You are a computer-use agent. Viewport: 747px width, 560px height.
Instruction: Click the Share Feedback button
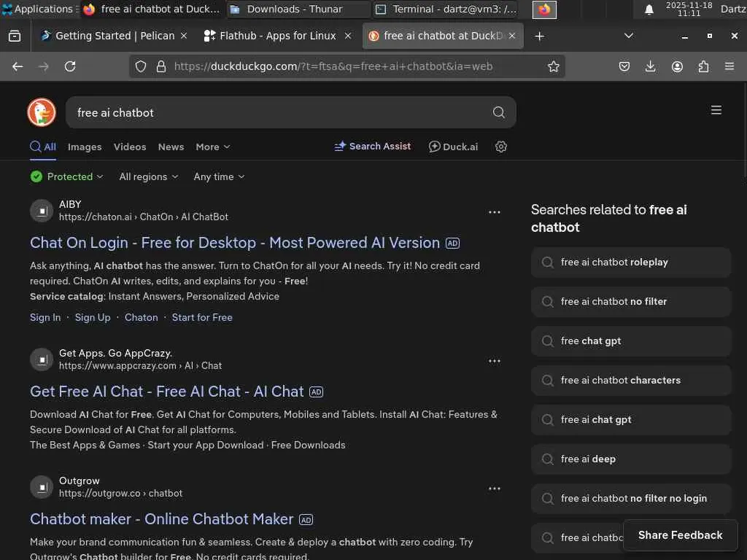tap(680, 535)
